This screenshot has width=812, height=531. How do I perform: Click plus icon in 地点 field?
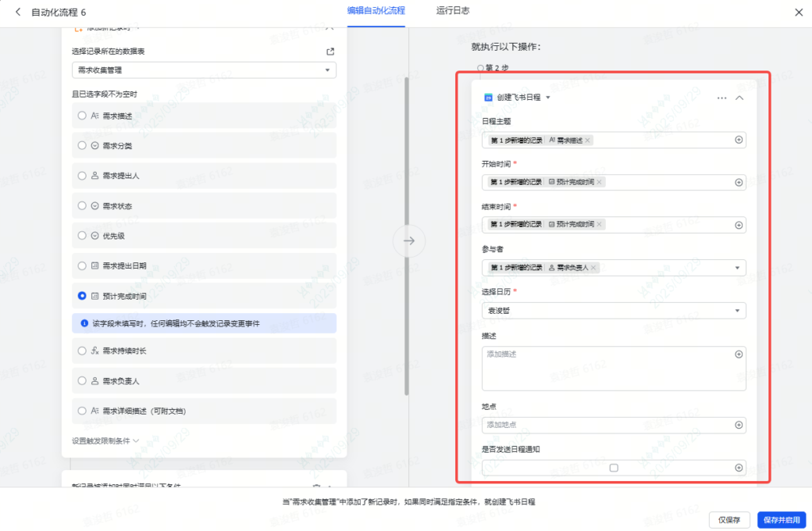pyautogui.click(x=738, y=426)
